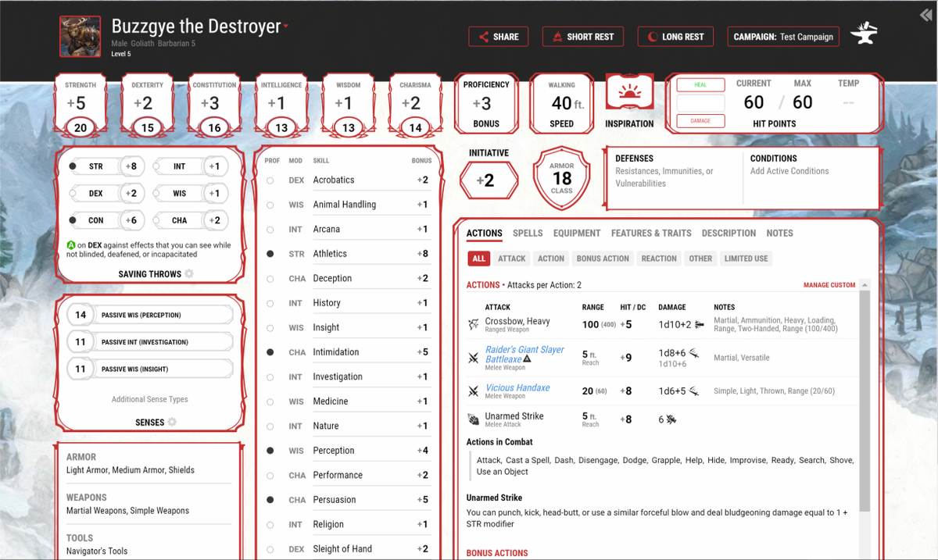
Task: Open Senses settings gear icon
Action: [x=172, y=423]
